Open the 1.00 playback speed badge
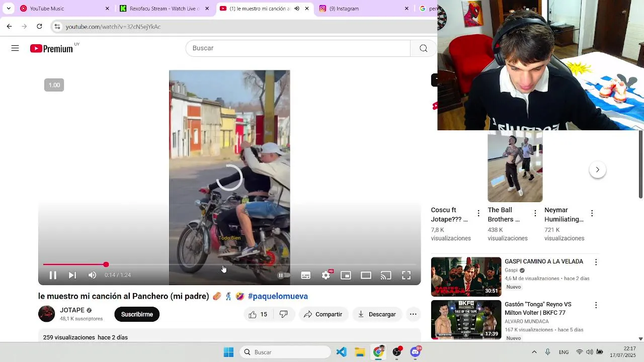The width and height of the screenshot is (644, 362). point(54,85)
